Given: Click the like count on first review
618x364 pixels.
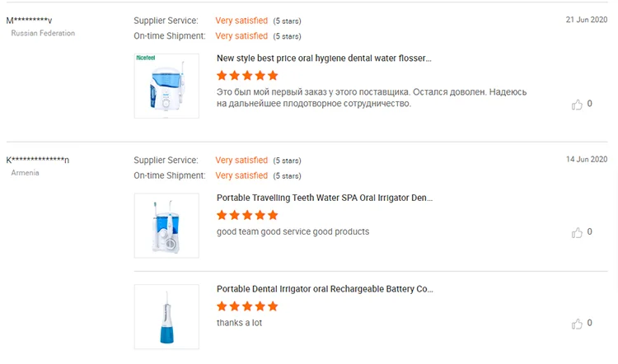Looking at the screenshot, I should coord(589,105).
